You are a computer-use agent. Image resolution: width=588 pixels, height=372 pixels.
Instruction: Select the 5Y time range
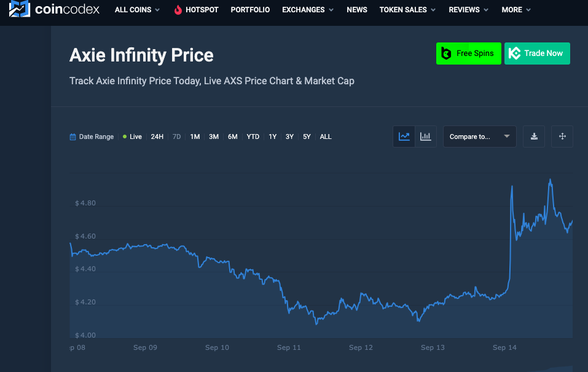point(307,137)
